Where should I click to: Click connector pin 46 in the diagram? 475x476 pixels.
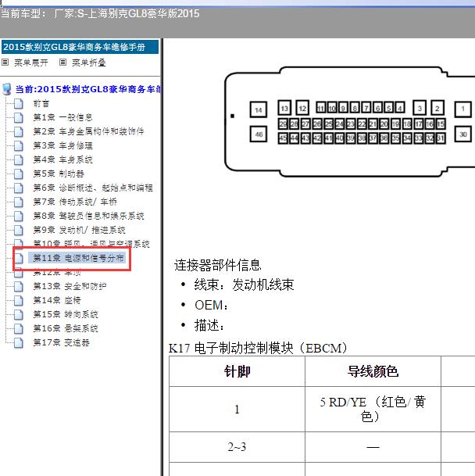click(x=259, y=134)
